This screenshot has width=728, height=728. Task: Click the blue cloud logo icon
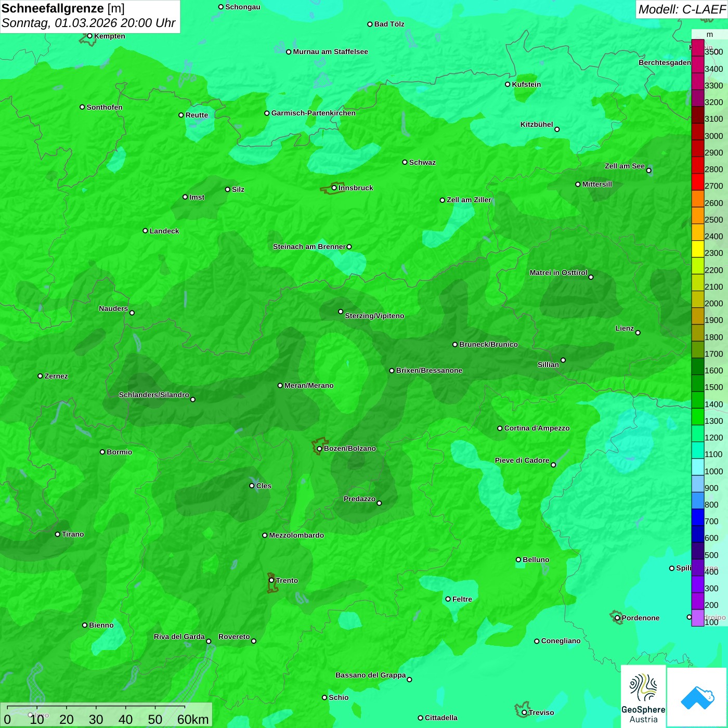coord(697,697)
